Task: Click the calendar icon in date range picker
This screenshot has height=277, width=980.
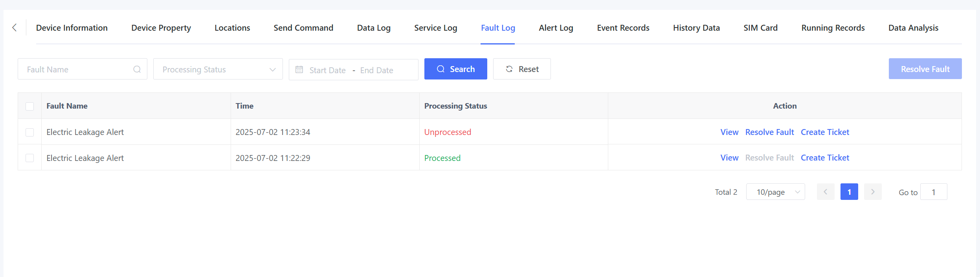Action: coord(299,70)
